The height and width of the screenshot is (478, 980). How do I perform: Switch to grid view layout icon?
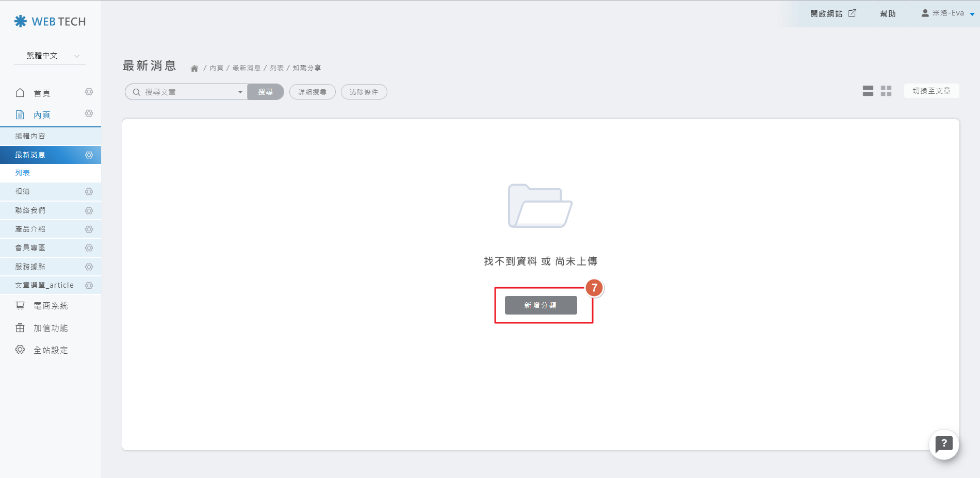click(886, 91)
